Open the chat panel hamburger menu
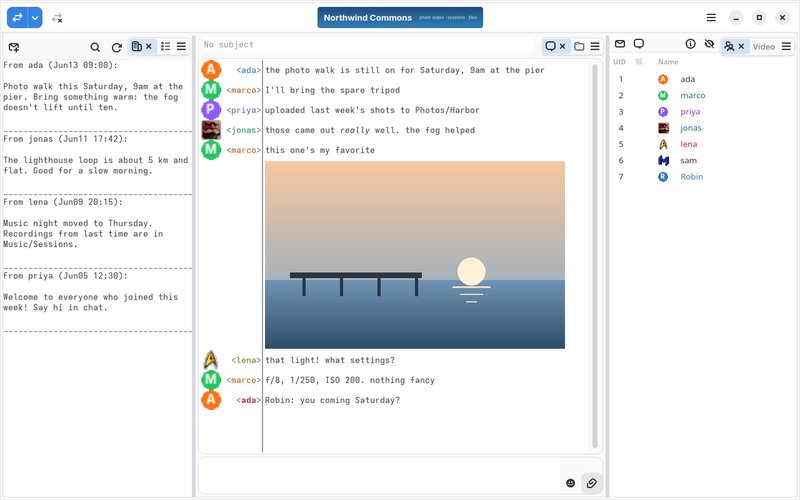 click(595, 46)
